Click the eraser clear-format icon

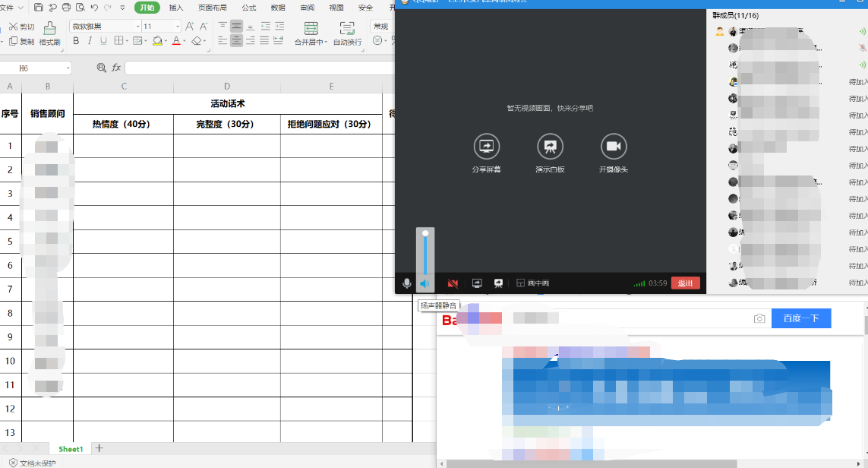click(196, 41)
